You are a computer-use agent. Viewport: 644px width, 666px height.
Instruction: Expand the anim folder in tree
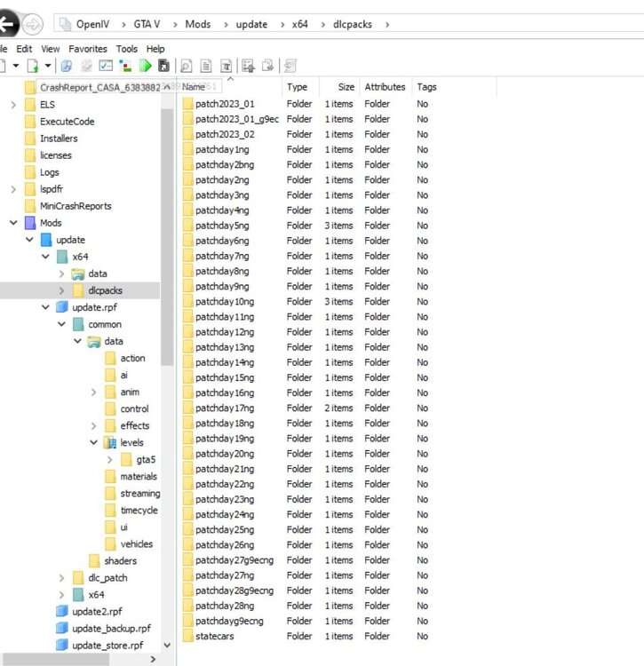pos(94,392)
